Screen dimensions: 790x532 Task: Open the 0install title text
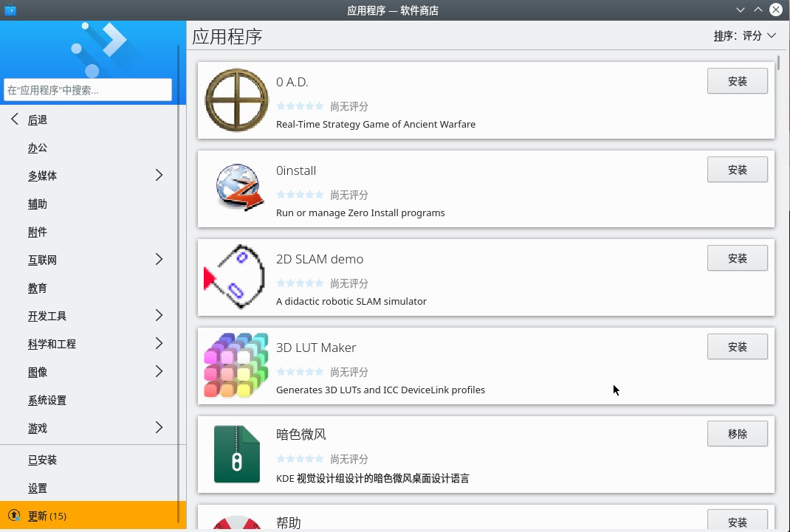point(296,170)
